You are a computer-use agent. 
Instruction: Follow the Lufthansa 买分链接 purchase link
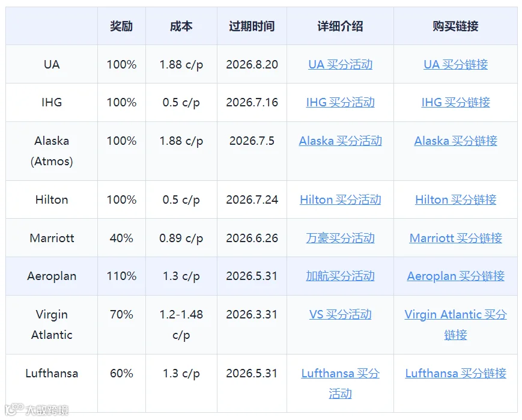click(455, 373)
